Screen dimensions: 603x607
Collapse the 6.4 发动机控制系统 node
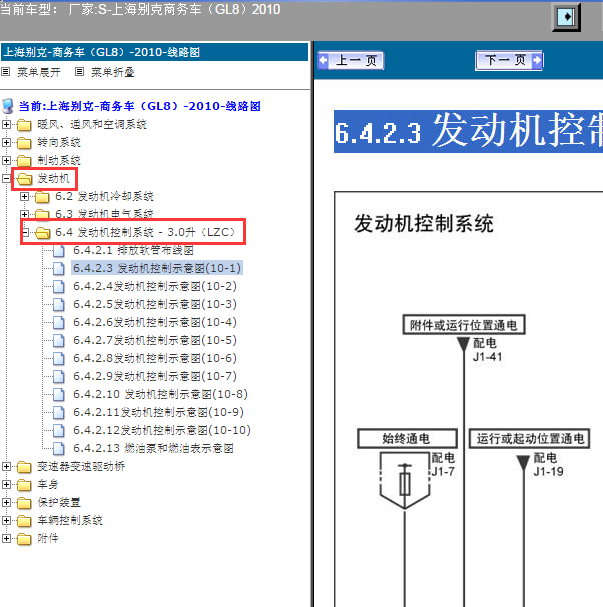[24, 233]
